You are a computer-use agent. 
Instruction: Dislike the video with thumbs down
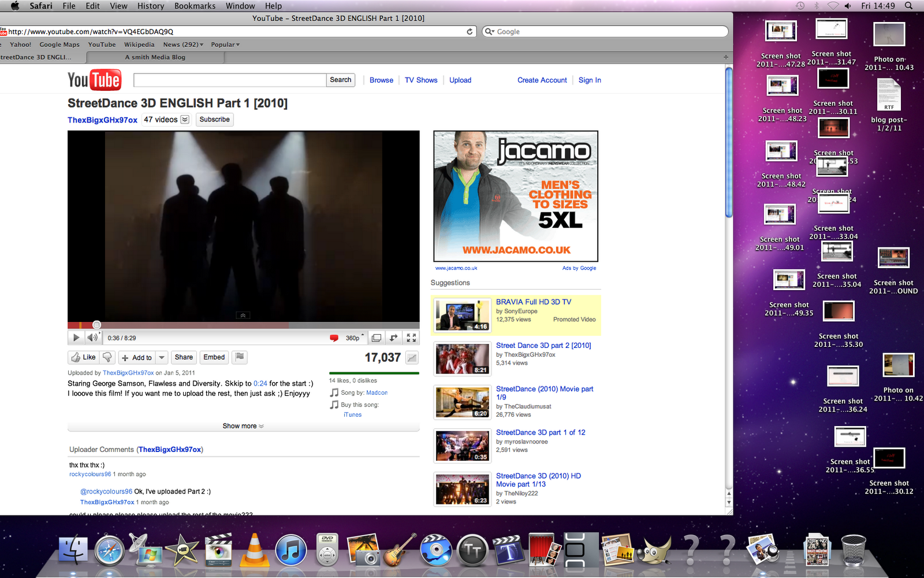click(x=107, y=357)
